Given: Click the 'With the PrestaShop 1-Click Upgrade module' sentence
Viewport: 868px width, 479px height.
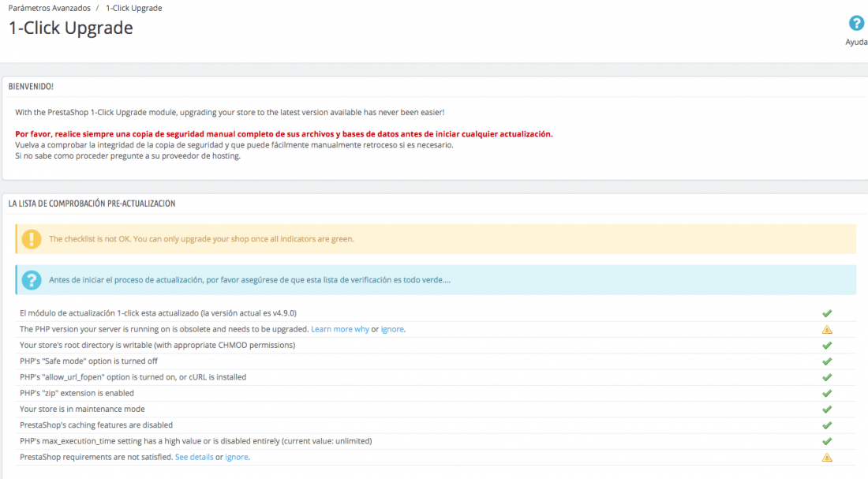Looking at the screenshot, I should [230, 112].
